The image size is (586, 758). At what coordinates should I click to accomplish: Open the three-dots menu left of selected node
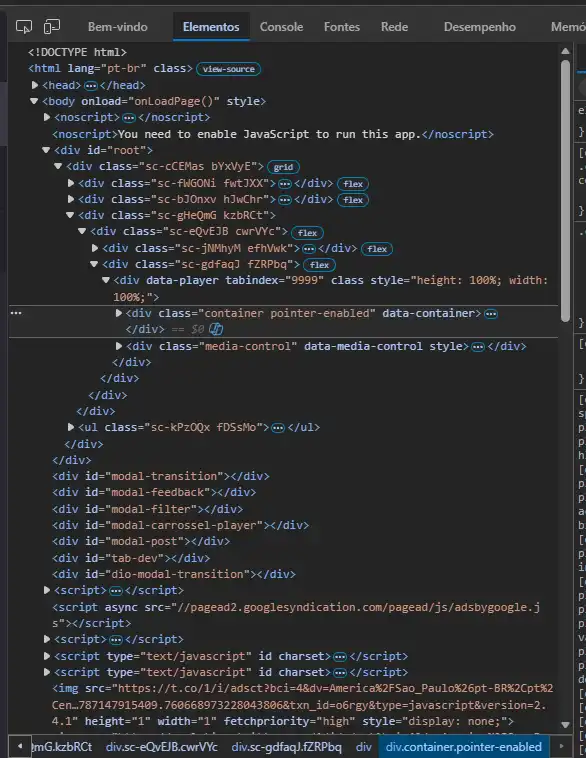pos(16,313)
